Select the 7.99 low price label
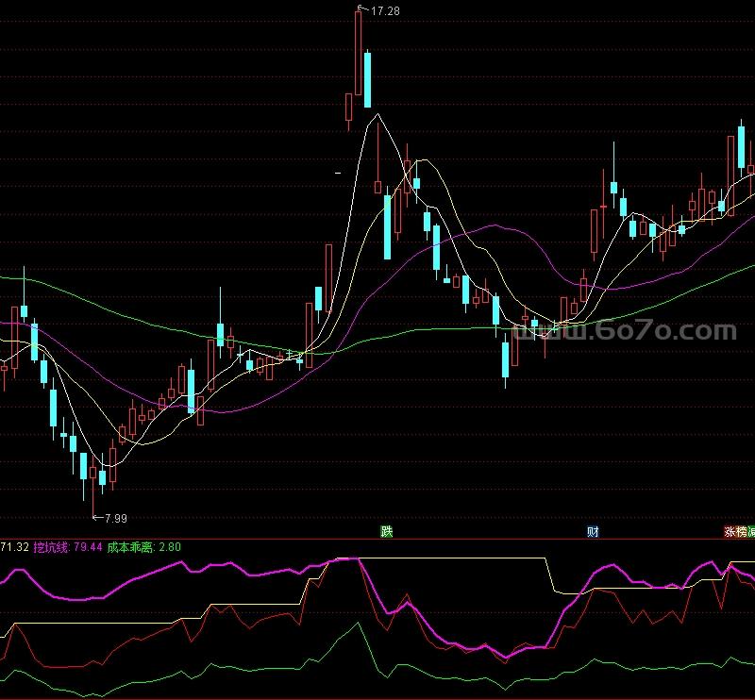 (x=115, y=518)
